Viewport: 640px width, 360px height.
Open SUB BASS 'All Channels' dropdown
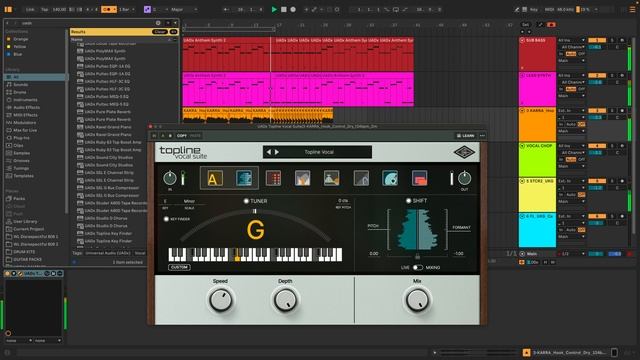[x=573, y=47]
